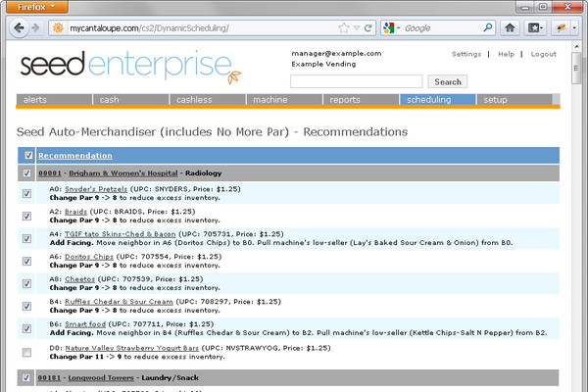Toggle the select-all Recommendation header checkbox
Image resolution: width=588 pixels, height=392 pixels.
(28, 156)
